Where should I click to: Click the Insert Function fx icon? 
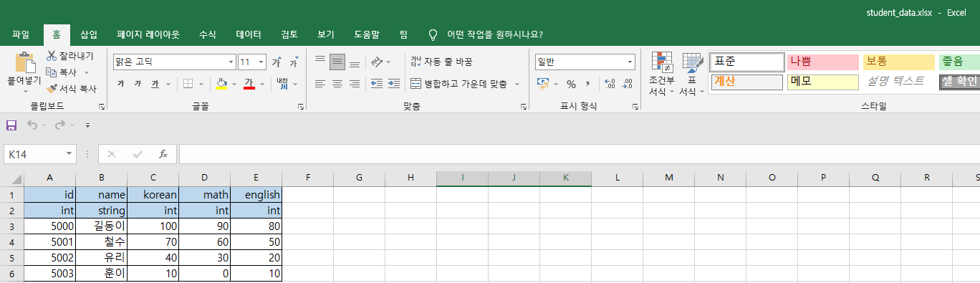point(163,154)
